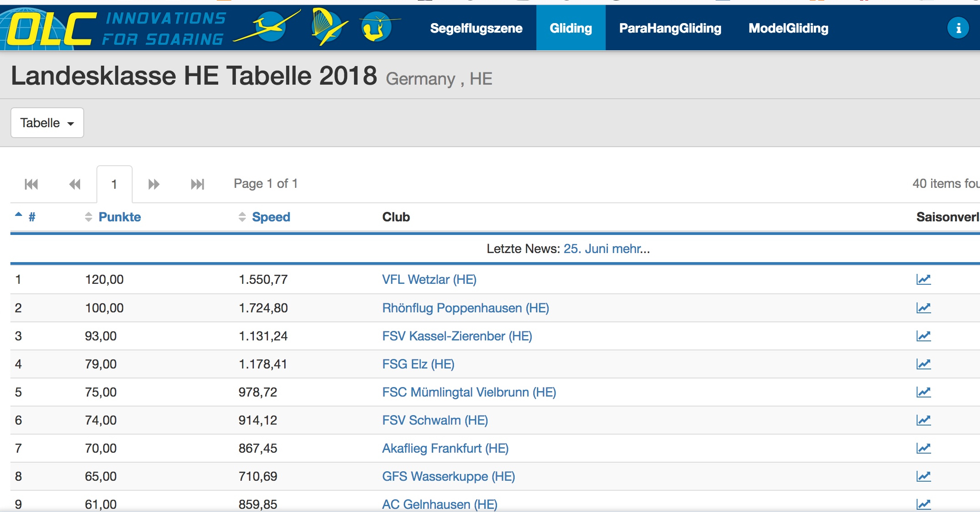
Task: Go to next page icon
Action: tap(154, 184)
